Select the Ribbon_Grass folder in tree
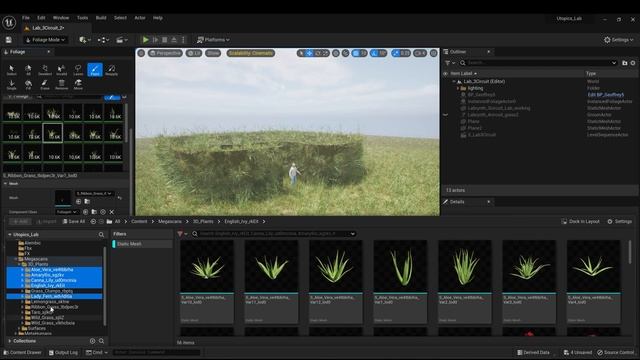 tap(54, 307)
